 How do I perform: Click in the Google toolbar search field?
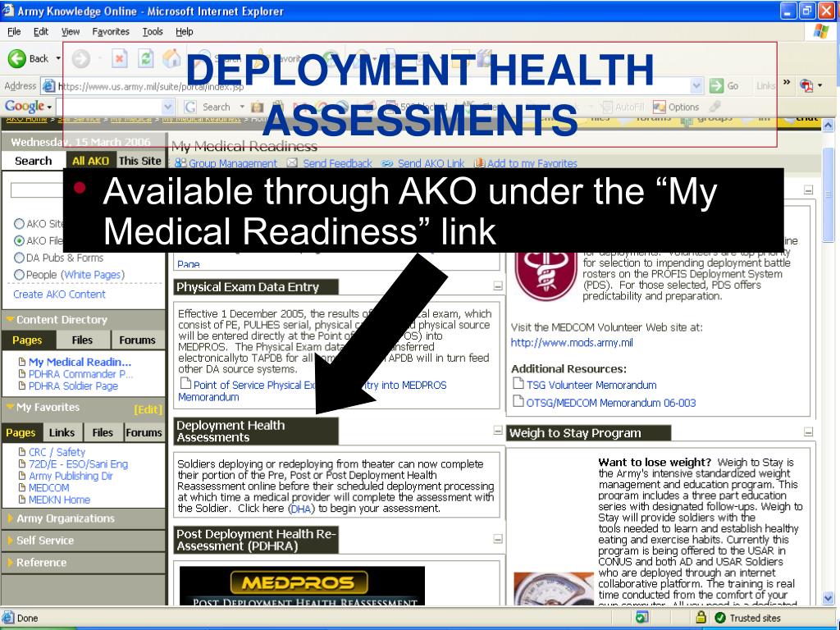click(x=109, y=107)
